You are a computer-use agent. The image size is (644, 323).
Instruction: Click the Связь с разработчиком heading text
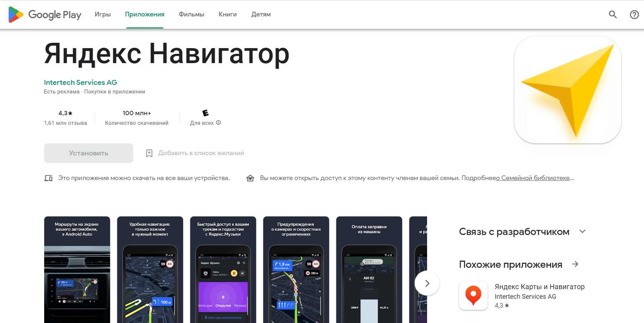514,232
